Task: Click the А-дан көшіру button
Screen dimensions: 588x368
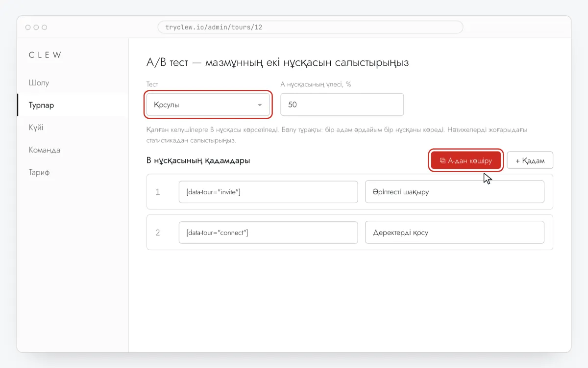Action: (x=466, y=160)
